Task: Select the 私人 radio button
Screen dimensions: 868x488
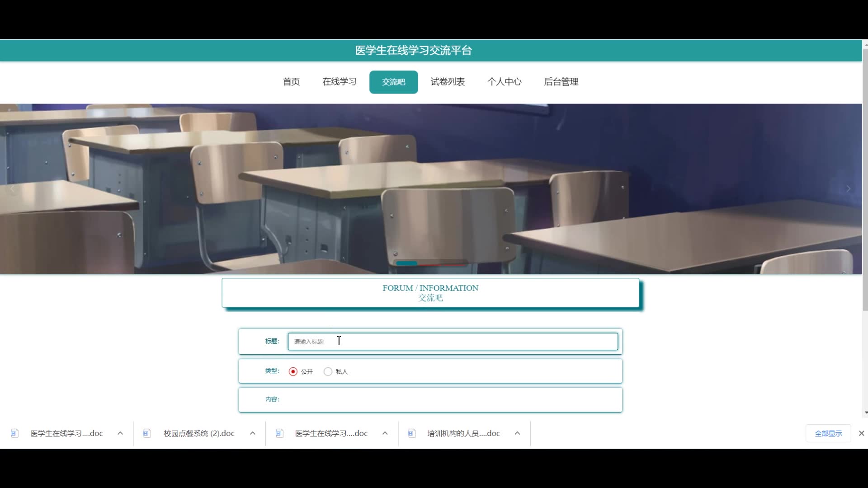Action: coord(328,371)
